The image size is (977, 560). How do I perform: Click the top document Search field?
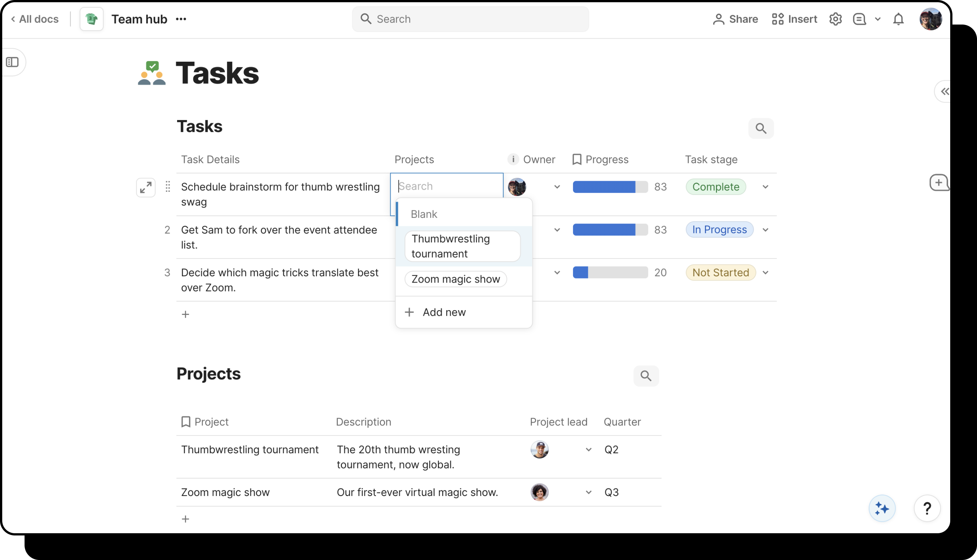point(470,19)
